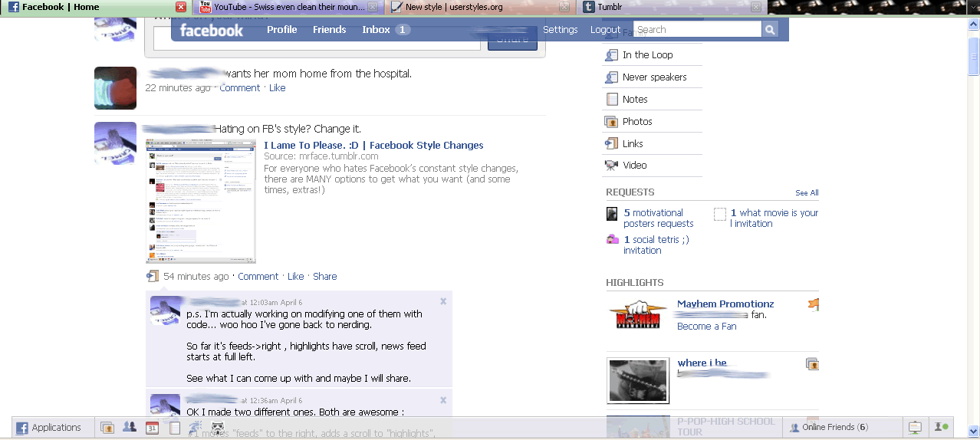Open 1 social tetris invitation
This screenshot has width=980, height=440.
pos(656,245)
